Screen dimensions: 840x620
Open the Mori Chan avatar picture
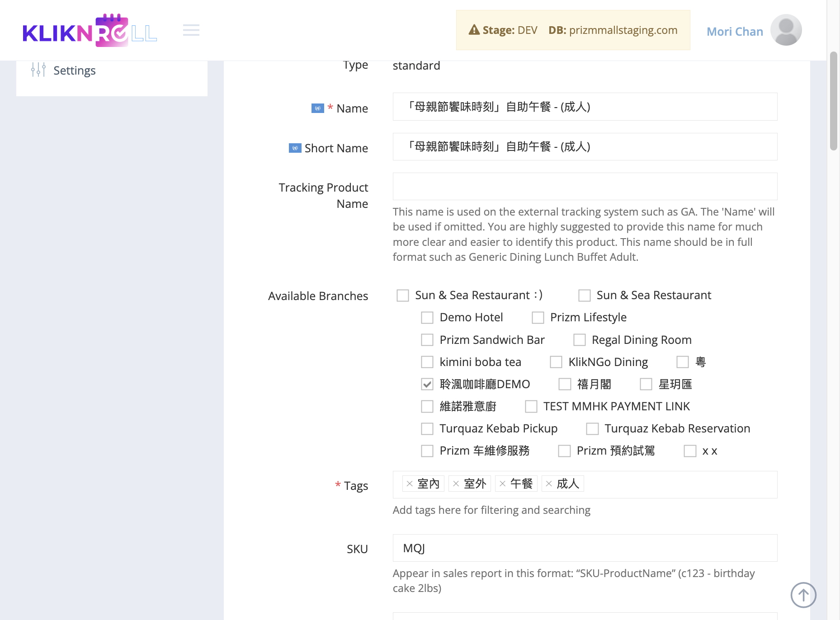[786, 30]
